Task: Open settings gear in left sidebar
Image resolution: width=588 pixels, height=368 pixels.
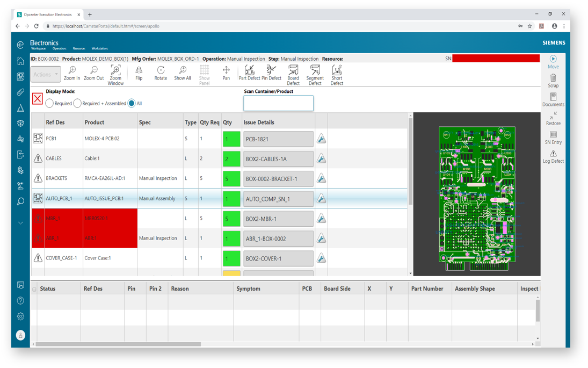Action: tap(20, 316)
